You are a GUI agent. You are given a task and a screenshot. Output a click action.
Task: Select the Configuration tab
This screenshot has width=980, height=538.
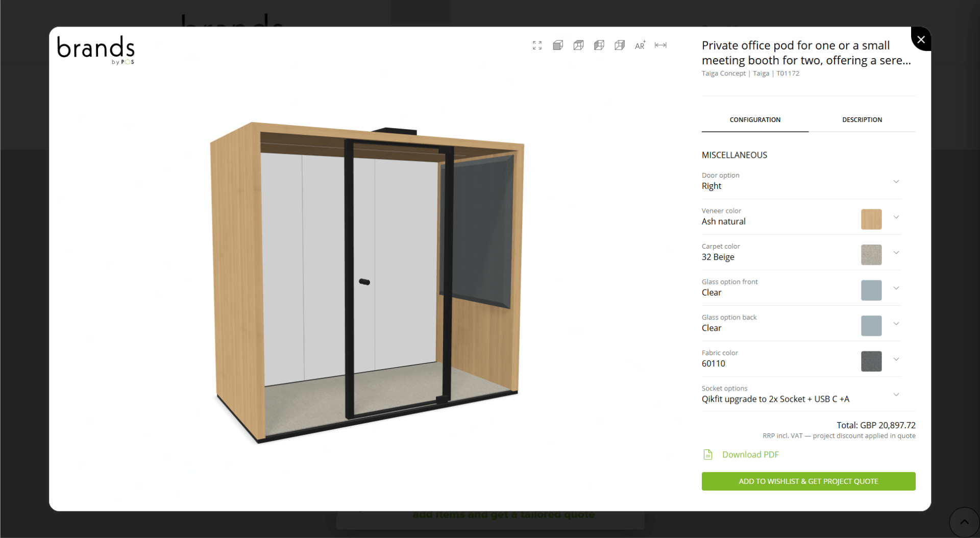(x=754, y=120)
